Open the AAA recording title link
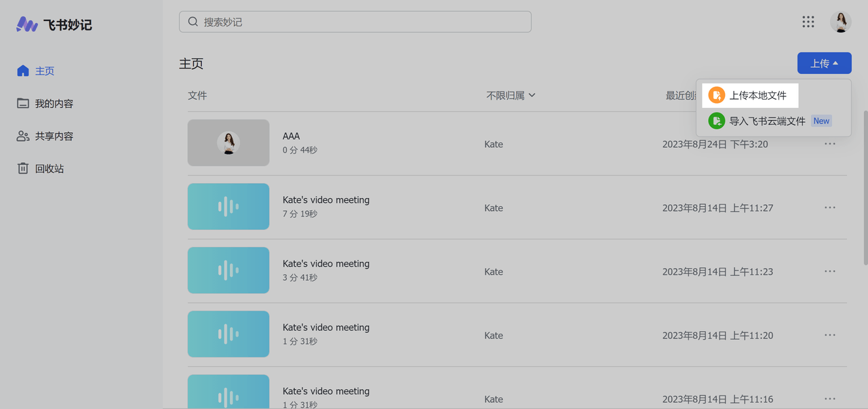868x409 pixels. 291,136
